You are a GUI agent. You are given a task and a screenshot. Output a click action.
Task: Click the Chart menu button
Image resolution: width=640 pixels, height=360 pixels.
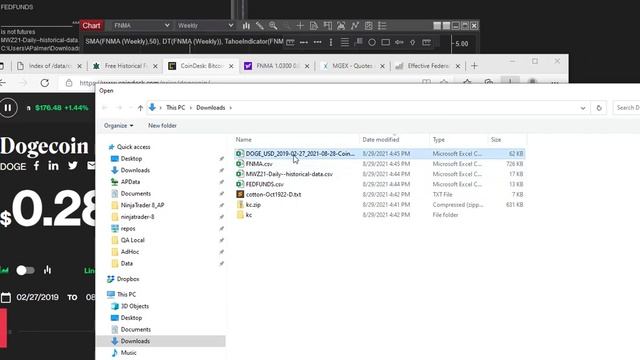91,25
